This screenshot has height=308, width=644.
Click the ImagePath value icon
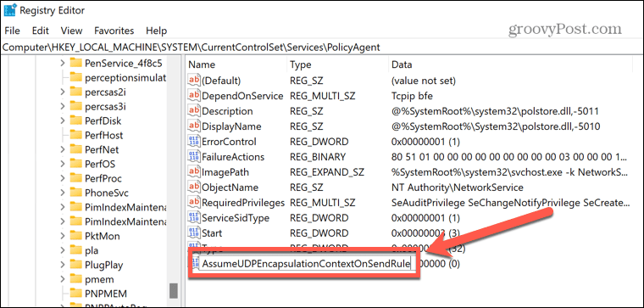click(x=193, y=172)
